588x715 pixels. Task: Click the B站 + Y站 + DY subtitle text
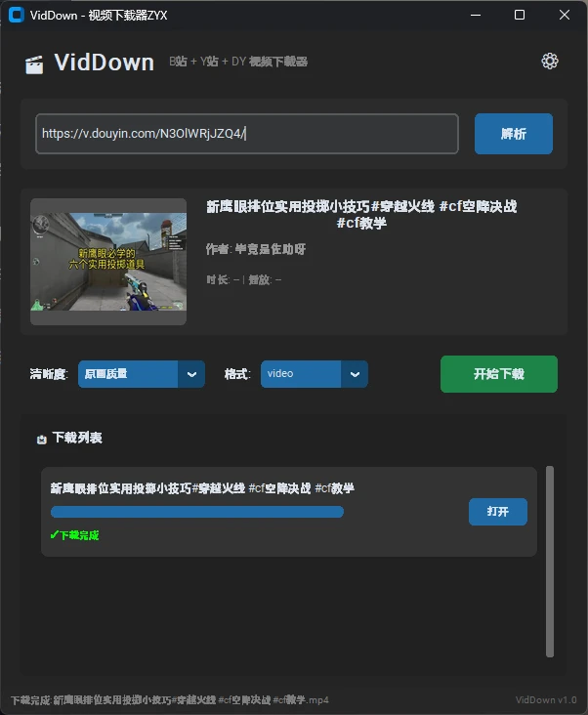point(238,62)
